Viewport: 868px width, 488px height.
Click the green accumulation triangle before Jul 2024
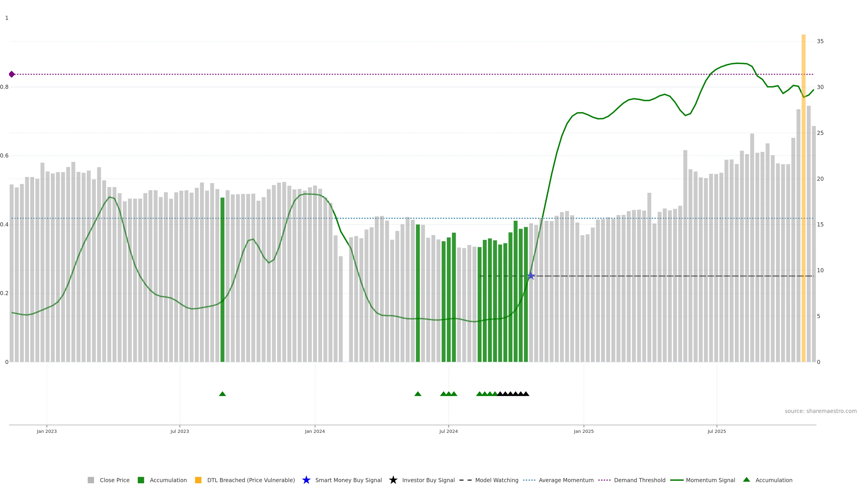pyautogui.click(x=418, y=394)
